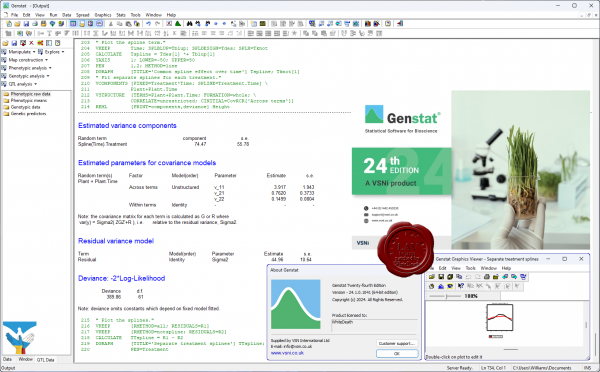Click OK in the About Genstat dialog

click(x=397, y=354)
